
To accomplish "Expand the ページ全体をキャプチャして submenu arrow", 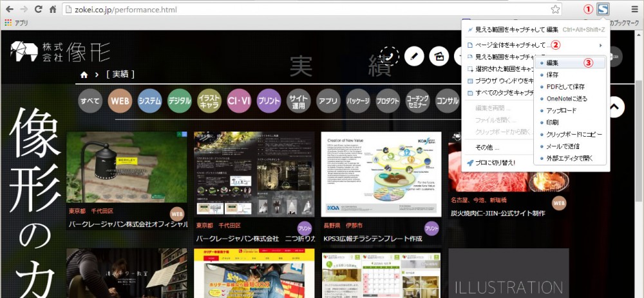I will pos(601,45).
